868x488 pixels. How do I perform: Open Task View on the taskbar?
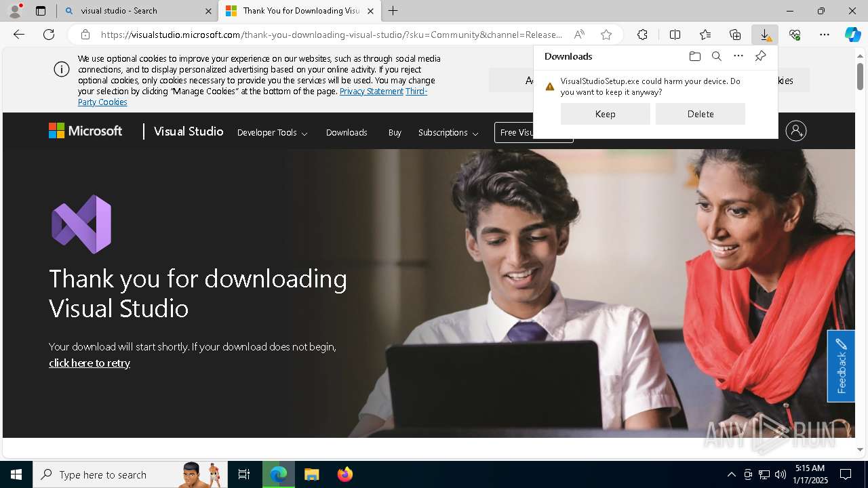click(x=244, y=474)
